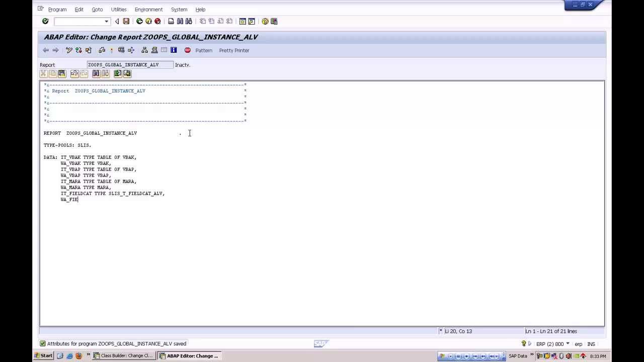Click the editor Upload local file icon
The width and height of the screenshot is (644, 362).
point(118,74)
